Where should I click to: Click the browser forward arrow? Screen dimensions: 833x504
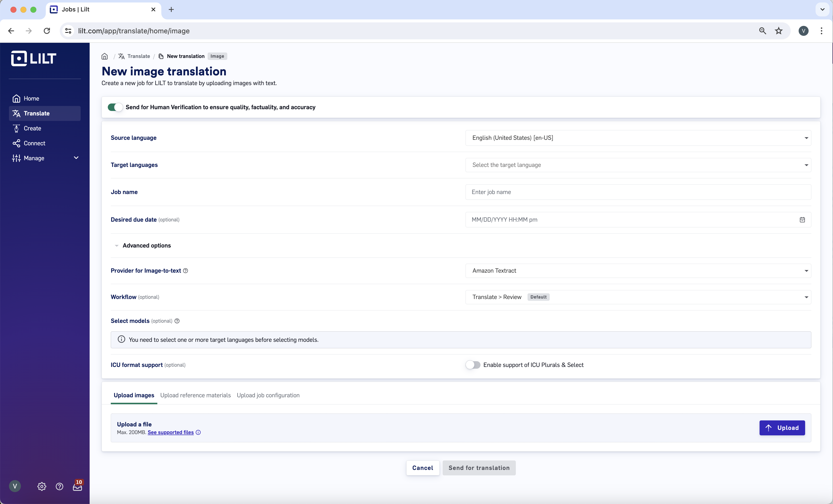pos(29,31)
